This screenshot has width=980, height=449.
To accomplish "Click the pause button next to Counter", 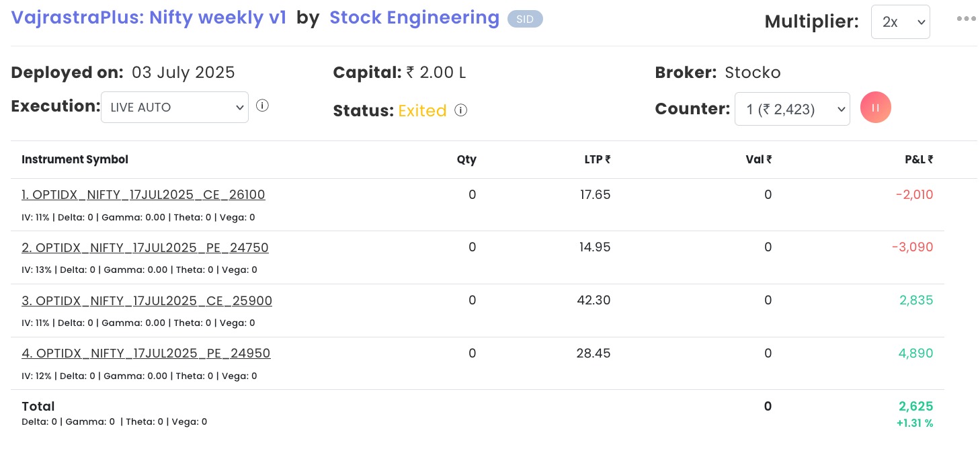I will [x=875, y=108].
